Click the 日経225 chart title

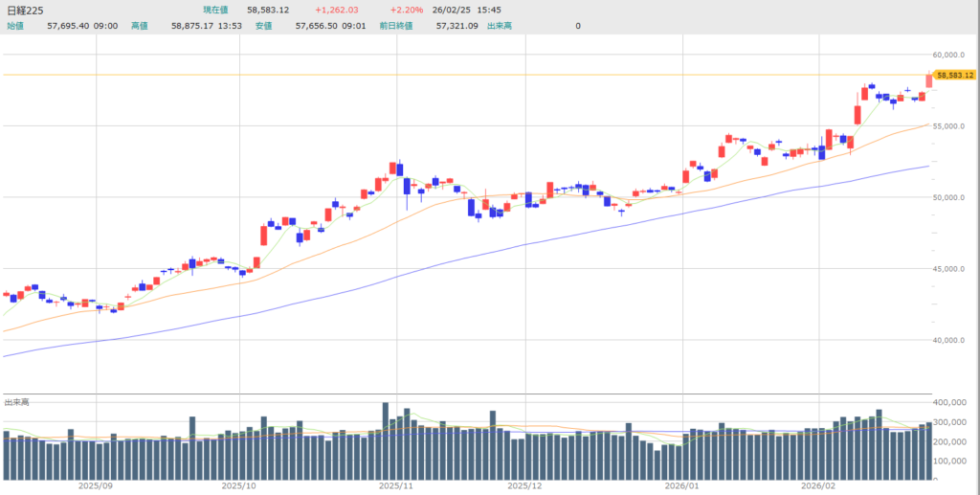pyautogui.click(x=25, y=10)
